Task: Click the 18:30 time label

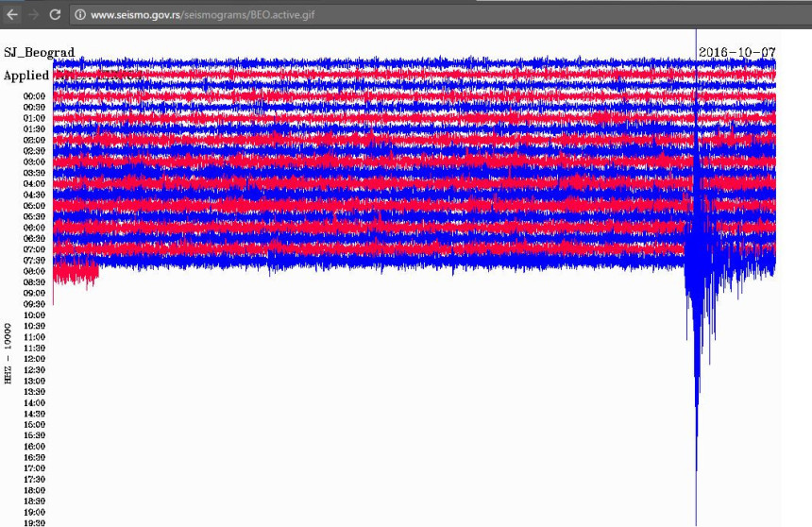Action: click(x=34, y=501)
